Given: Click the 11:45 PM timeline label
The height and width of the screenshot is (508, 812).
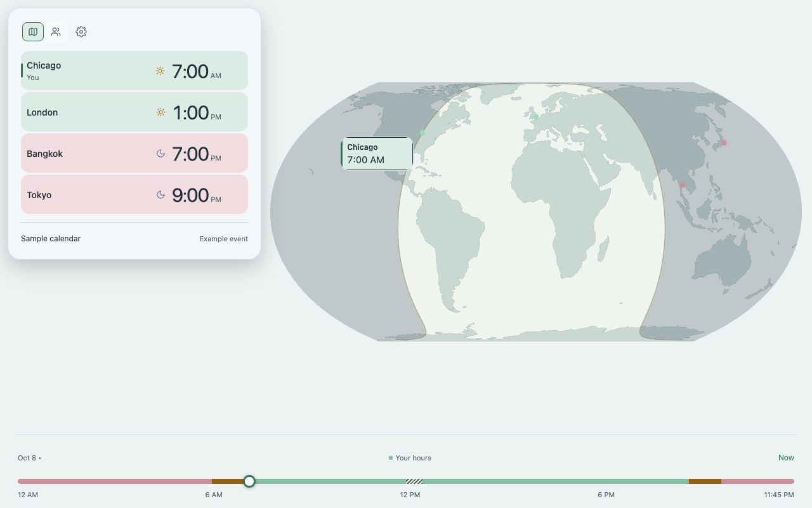Looking at the screenshot, I should pyautogui.click(x=779, y=495).
